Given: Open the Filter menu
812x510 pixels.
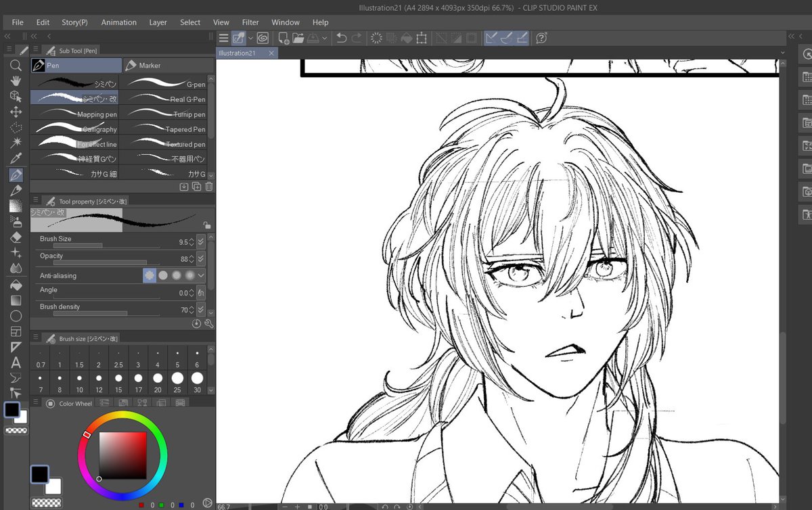Looking at the screenshot, I should pos(250,22).
